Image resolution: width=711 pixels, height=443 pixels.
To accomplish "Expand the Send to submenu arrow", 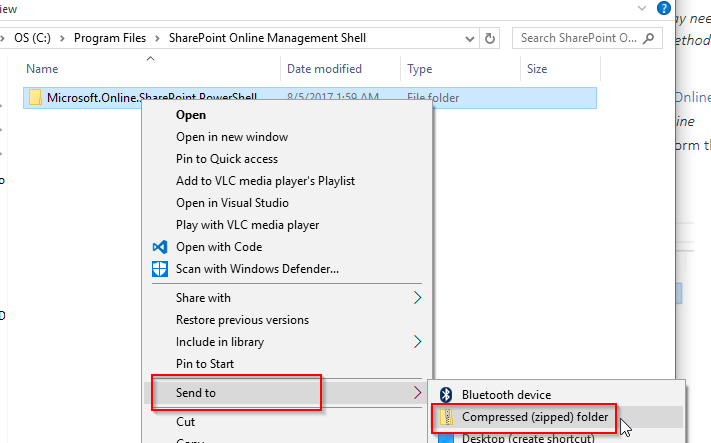I will tap(417, 393).
